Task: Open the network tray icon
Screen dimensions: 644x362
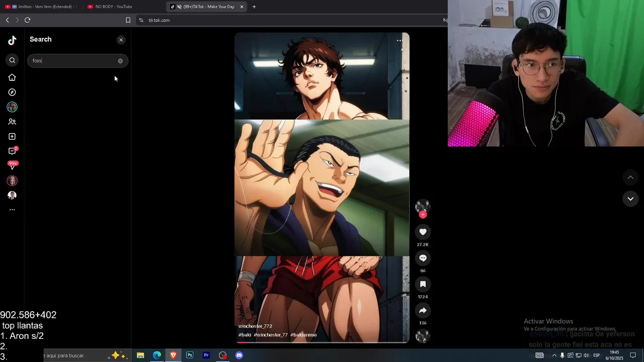Action: click(x=578, y=355)
